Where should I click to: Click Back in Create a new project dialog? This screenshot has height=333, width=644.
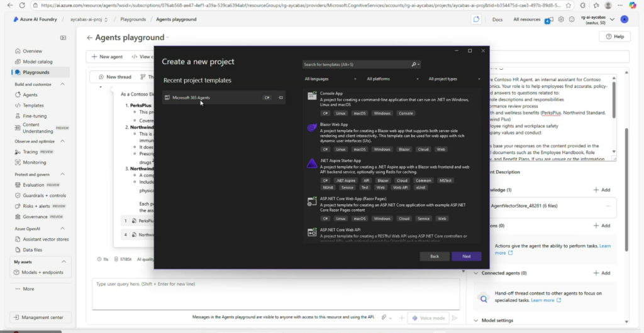click(x=435, y=256)
